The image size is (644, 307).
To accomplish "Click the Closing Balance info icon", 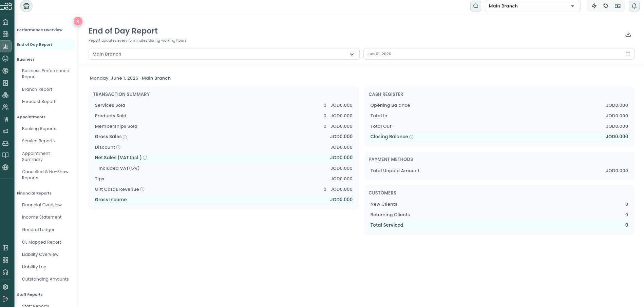I will point(411,137).
